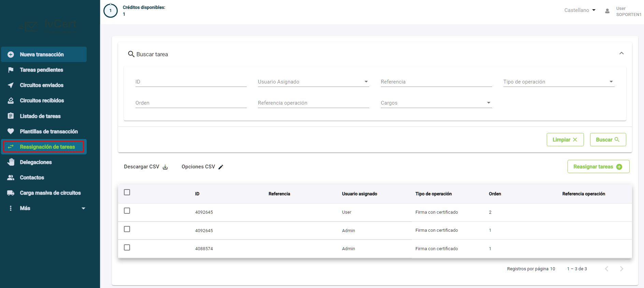Click the ID column header
The height and width of the screenshot is (288, 644).
[197, 194]
